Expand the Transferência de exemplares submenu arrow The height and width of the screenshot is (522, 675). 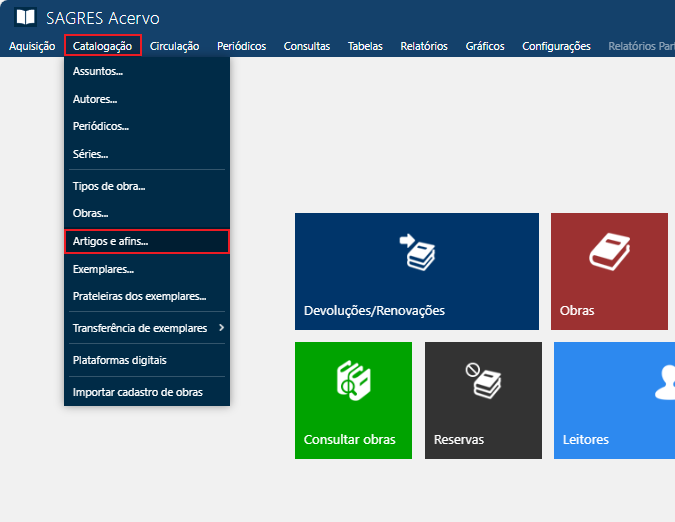[x=221, y=328]
